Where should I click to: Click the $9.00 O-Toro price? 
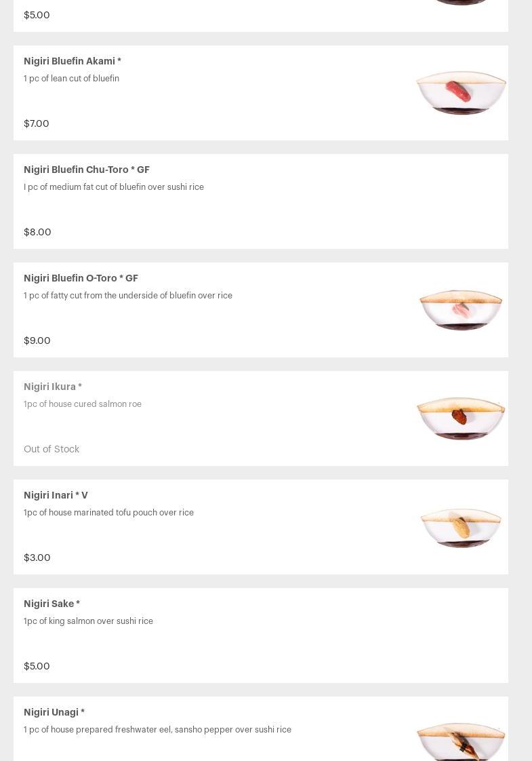click(x=37, y=340)
